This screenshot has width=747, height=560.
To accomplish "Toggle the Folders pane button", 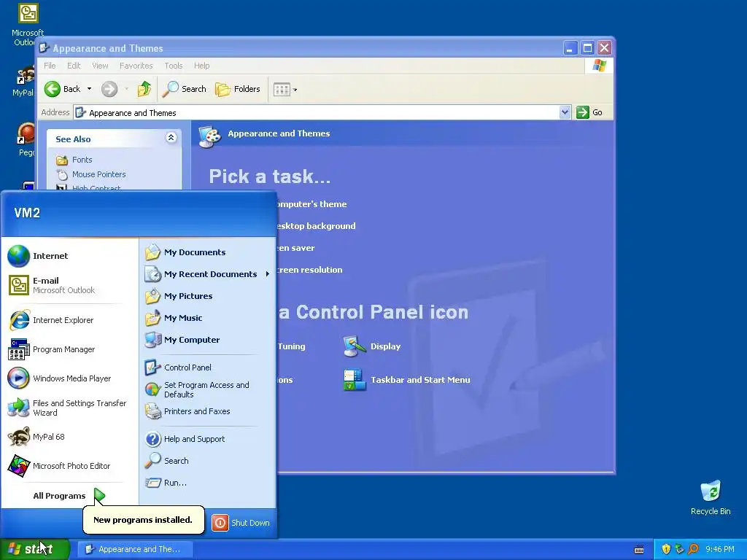I will tap(238, 89).
